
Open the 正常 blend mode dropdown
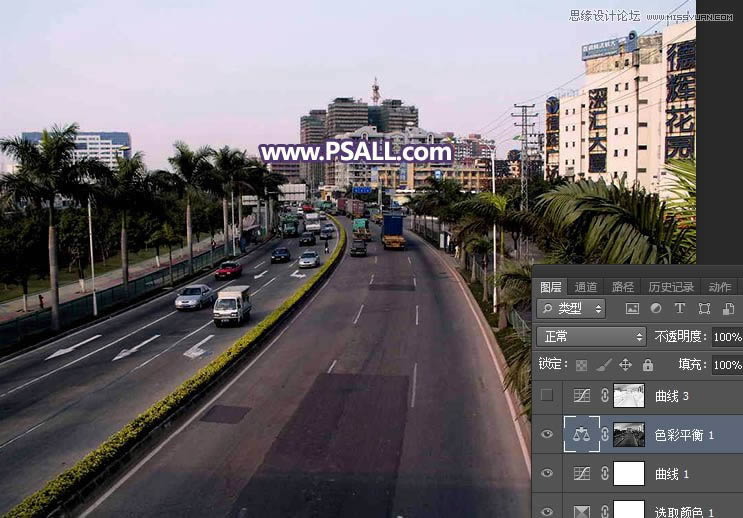pyautogui.click(x=591, y=337)
